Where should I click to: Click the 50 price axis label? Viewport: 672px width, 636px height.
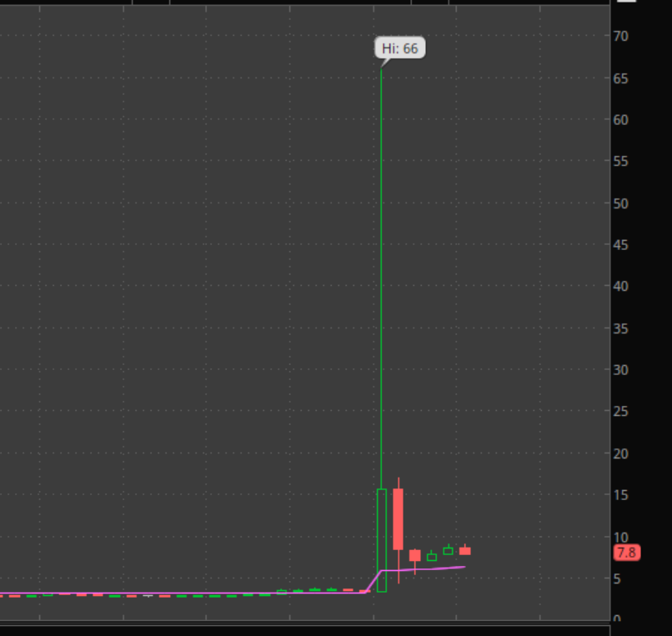click(x=620, y=203)
